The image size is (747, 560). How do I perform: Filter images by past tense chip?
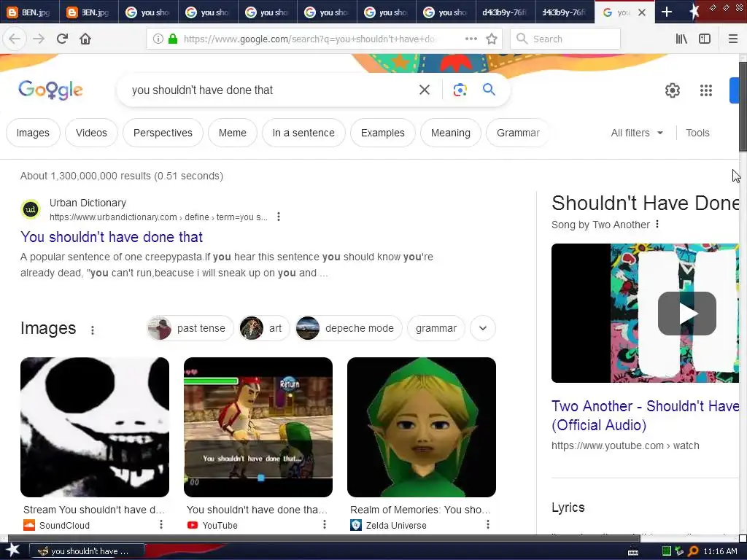tap(190, 328)
